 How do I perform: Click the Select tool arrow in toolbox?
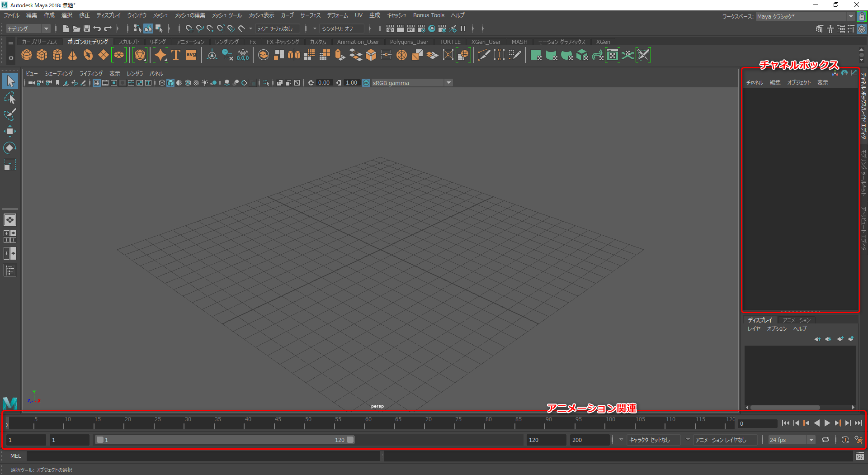(x=10, y=81)
